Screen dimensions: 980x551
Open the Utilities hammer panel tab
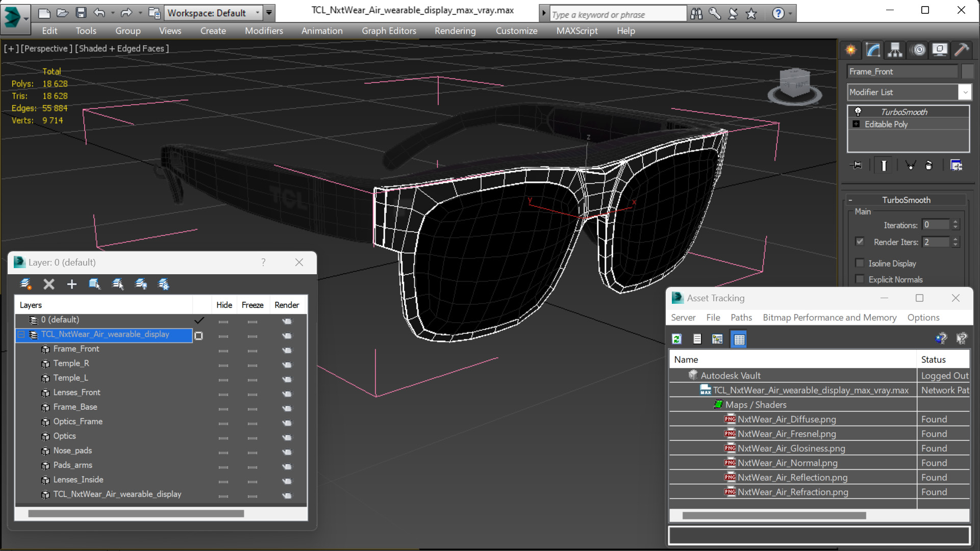(x=961, y=49)
